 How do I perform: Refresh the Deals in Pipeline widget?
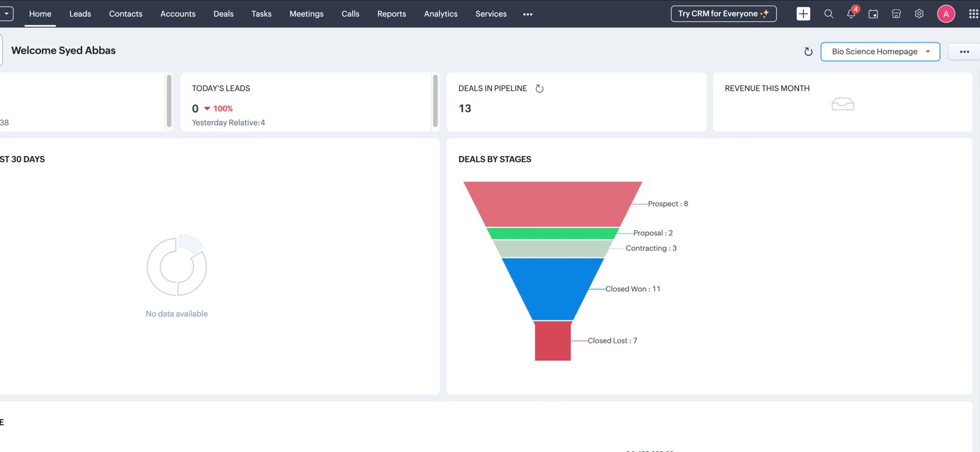[539, 89]
